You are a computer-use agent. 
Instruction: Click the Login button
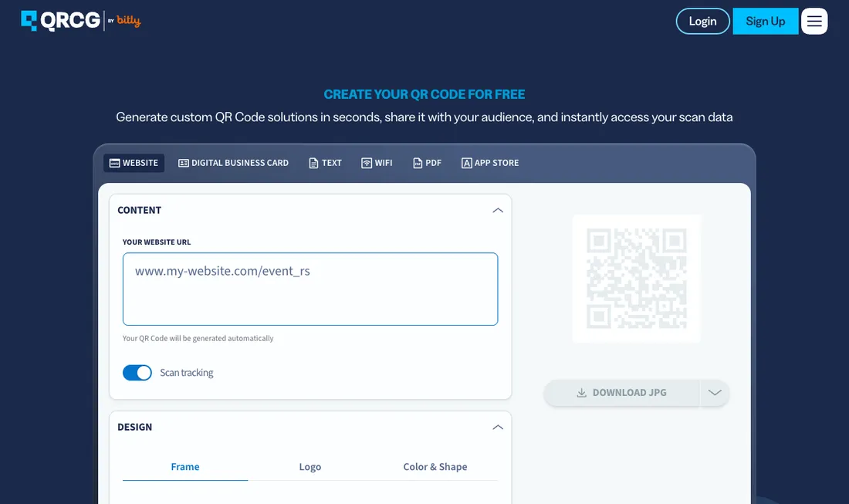pyautogui.click(x=702, y=21)
